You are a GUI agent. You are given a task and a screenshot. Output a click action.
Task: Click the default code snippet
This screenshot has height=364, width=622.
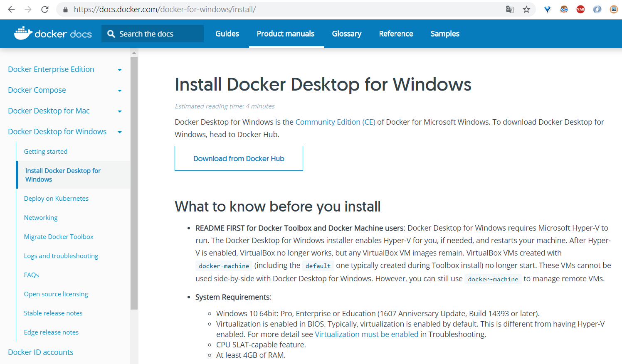pyautogui.click(x=318, y=266)
